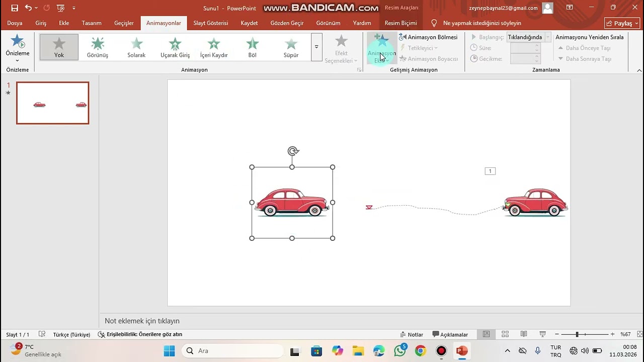Screen dimensions: 644x362
Task: Switch to the Giriş tab
Action: [41, 23]
